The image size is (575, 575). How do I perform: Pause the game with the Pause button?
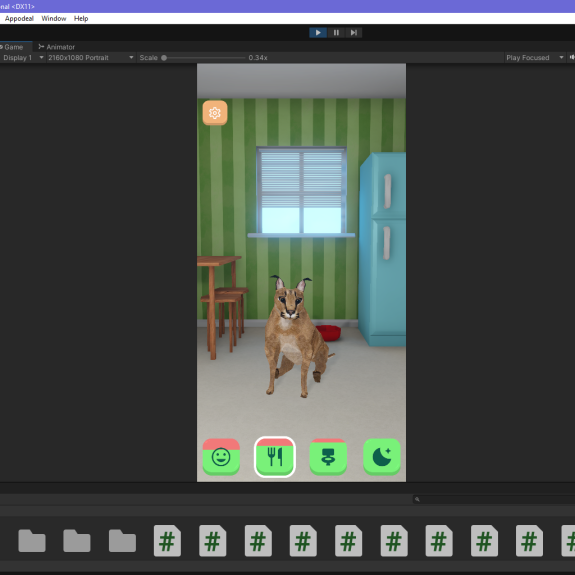336,33
